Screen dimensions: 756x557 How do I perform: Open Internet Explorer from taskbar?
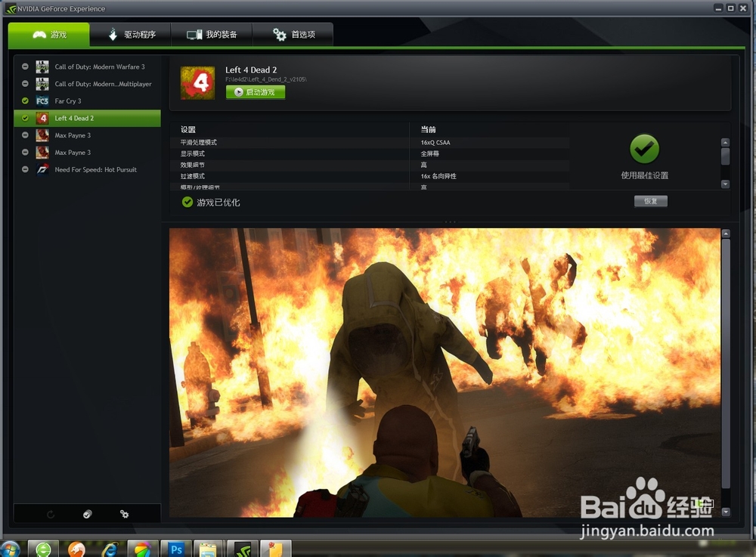110,549
